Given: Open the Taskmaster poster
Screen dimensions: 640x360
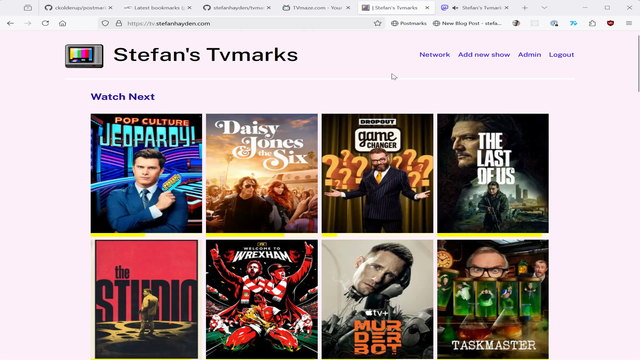Looking at the screenshot, I should coord(493,299).
